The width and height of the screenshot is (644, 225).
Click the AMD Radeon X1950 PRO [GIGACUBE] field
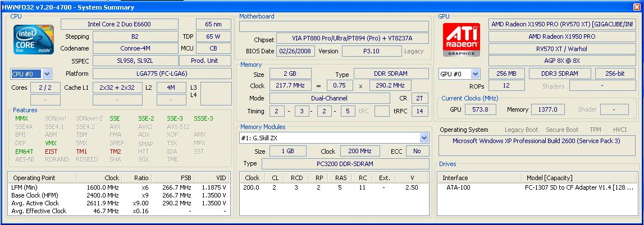[x=562, y=24]
